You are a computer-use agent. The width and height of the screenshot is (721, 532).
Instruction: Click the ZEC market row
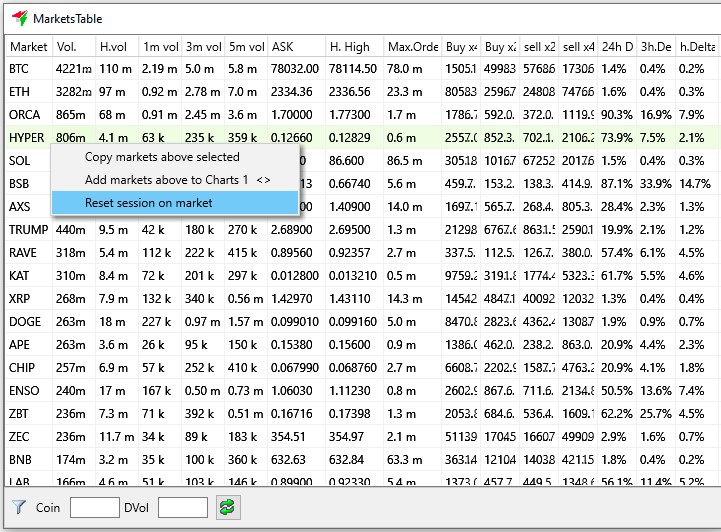click(x=20, y=437)
